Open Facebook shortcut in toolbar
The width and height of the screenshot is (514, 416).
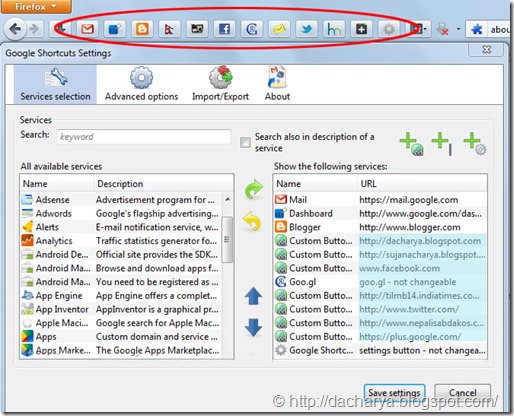pos(224,29)
